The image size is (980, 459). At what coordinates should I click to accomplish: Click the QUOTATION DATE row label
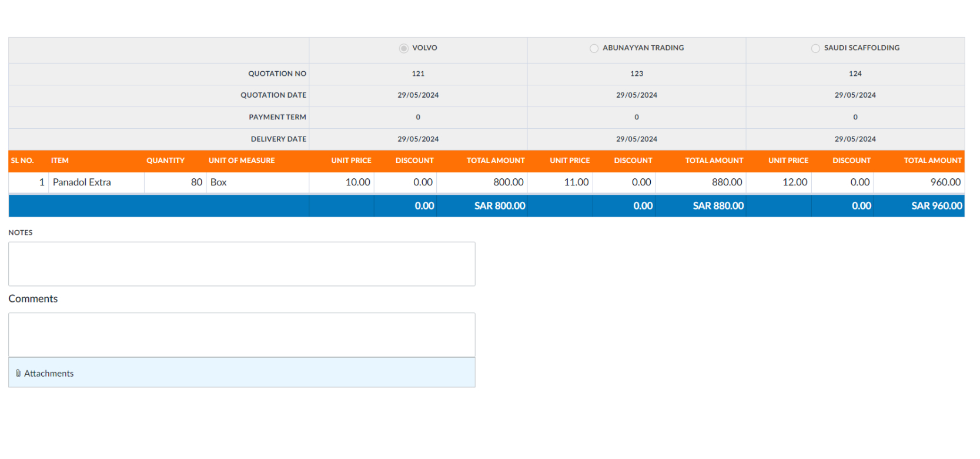pyautogui.click(x=273, y=95)
